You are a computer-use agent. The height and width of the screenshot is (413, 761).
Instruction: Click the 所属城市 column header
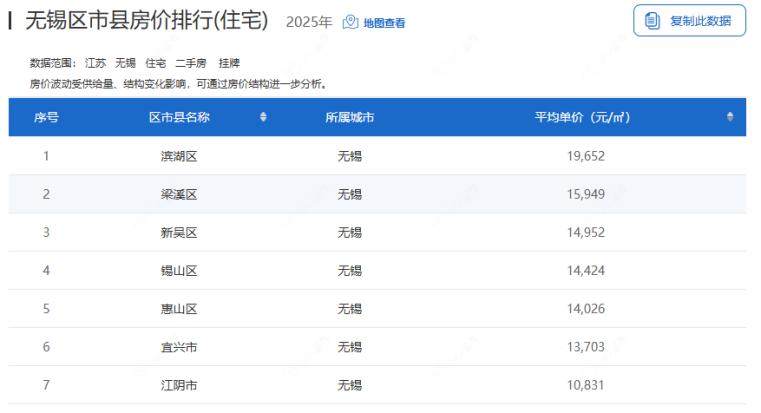click(349, 117)
